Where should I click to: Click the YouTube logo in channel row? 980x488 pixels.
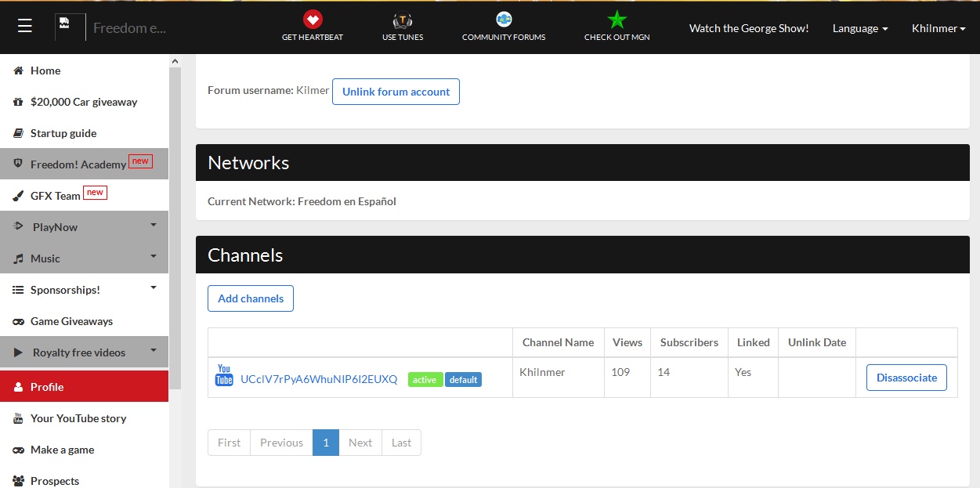point(224,375)
